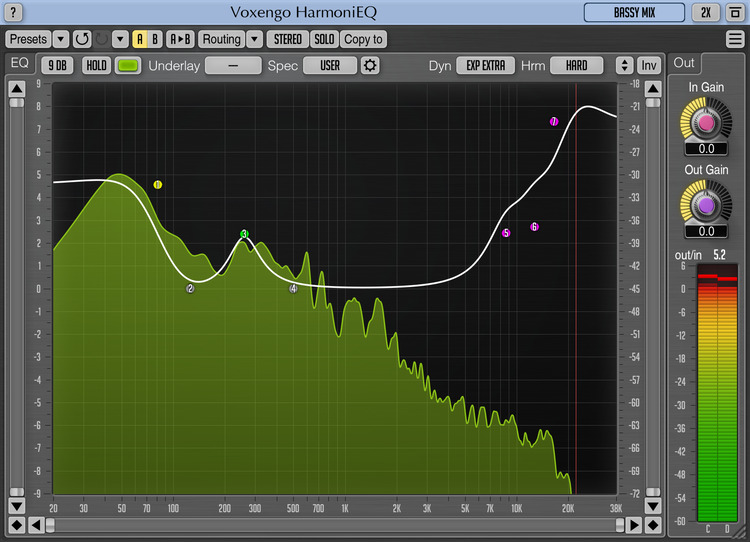This screenshot has width=750, height=542.
Task: Select grey EQ band point 2
Action: (x=190, y=288)
